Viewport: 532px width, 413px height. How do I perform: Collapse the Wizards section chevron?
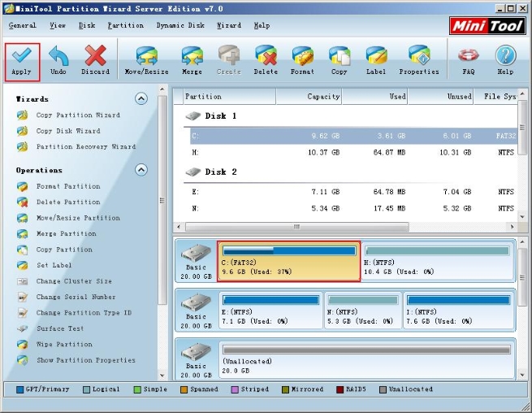141,99
